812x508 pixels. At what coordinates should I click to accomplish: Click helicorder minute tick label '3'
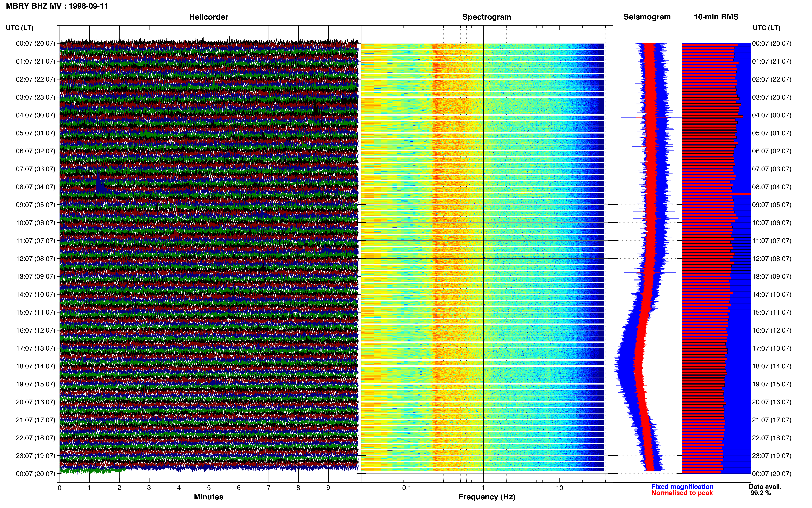[x=149, y=488]
